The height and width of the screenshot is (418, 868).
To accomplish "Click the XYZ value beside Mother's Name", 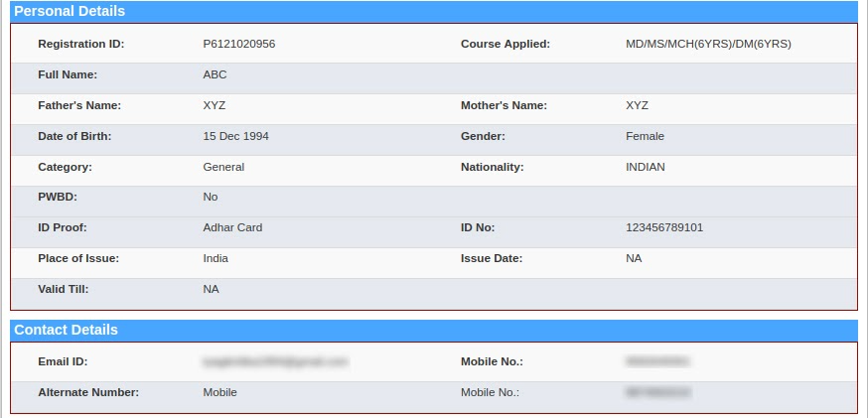I will 637,105.
